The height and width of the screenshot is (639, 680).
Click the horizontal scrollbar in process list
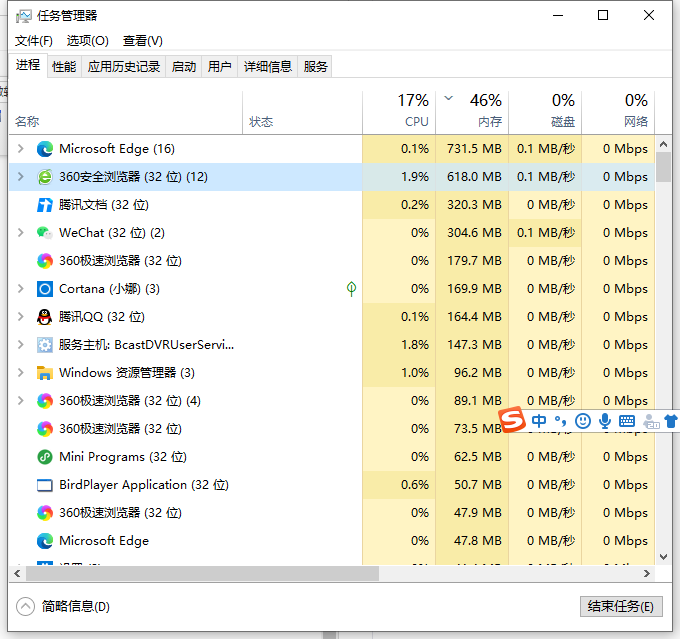coord(200,575)
